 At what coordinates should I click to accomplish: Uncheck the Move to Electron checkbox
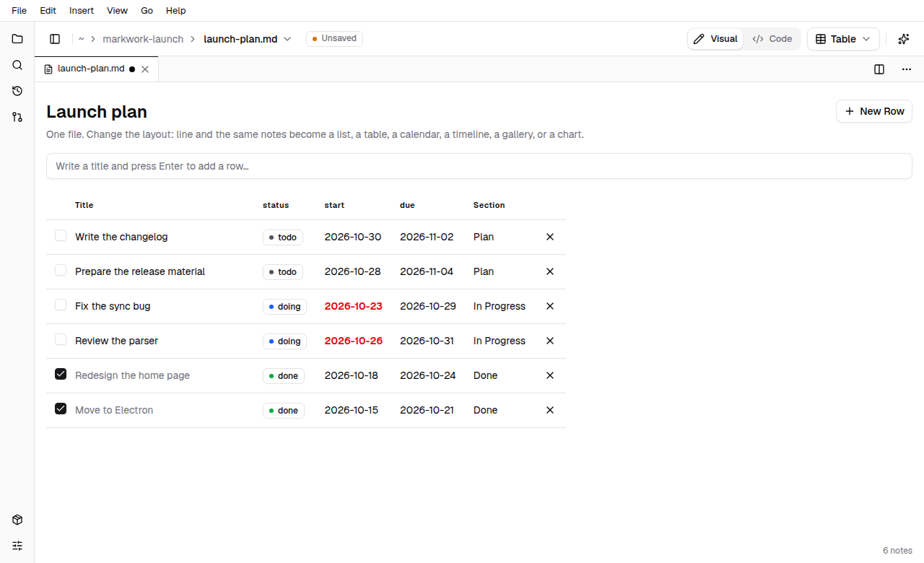coord(61,409)
